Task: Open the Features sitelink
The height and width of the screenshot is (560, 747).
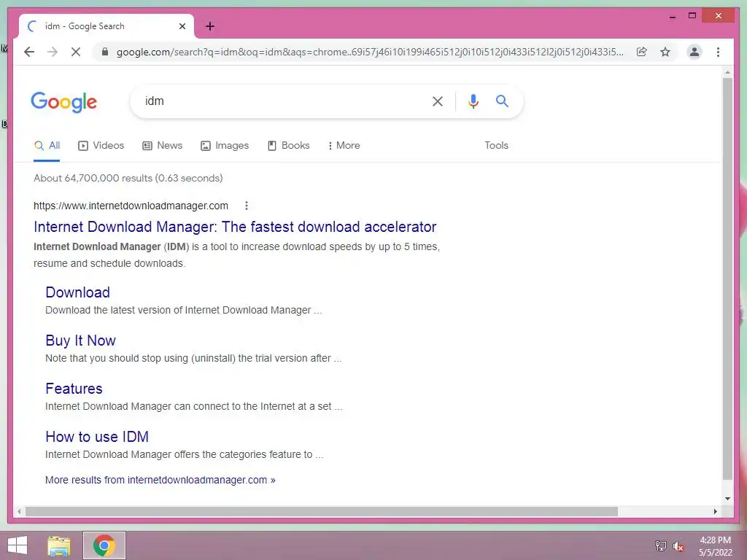Action: [x=74, y=389]
